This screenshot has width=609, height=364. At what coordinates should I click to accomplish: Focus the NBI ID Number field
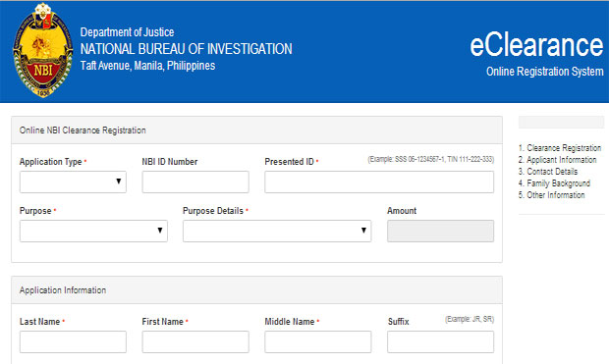coord(195,182)
